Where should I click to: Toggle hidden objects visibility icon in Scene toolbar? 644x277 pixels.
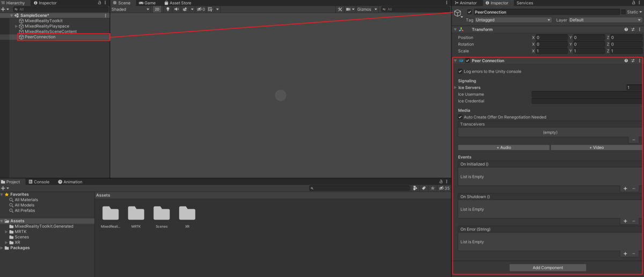pyautogui.click(x=200, y=10)
